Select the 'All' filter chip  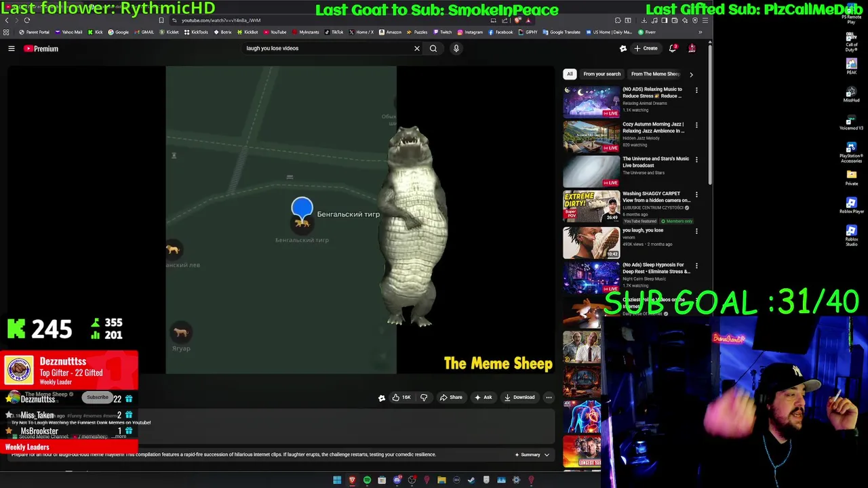coord(570,74)
